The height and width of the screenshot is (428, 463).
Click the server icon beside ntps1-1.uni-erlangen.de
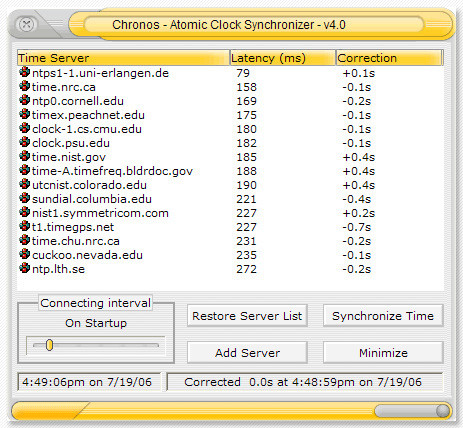coord(25,72)
